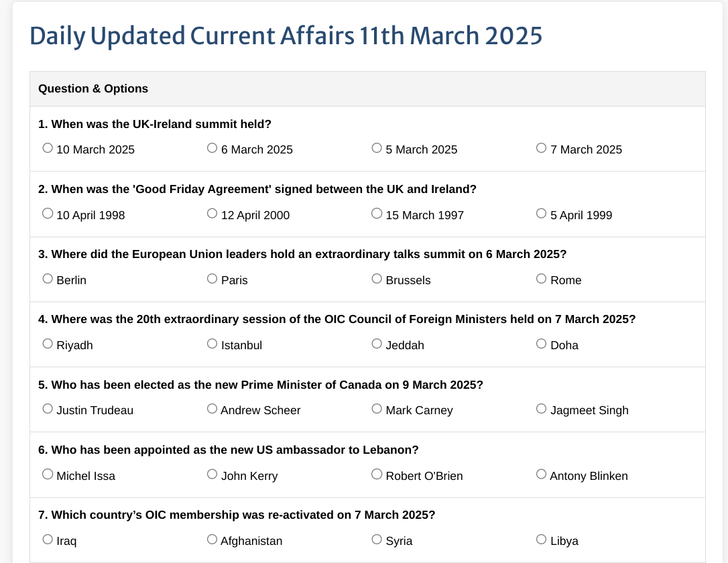Mark 5 April 1999 as answer
This screenshot has width=728, height=563.
pos(542,213)
